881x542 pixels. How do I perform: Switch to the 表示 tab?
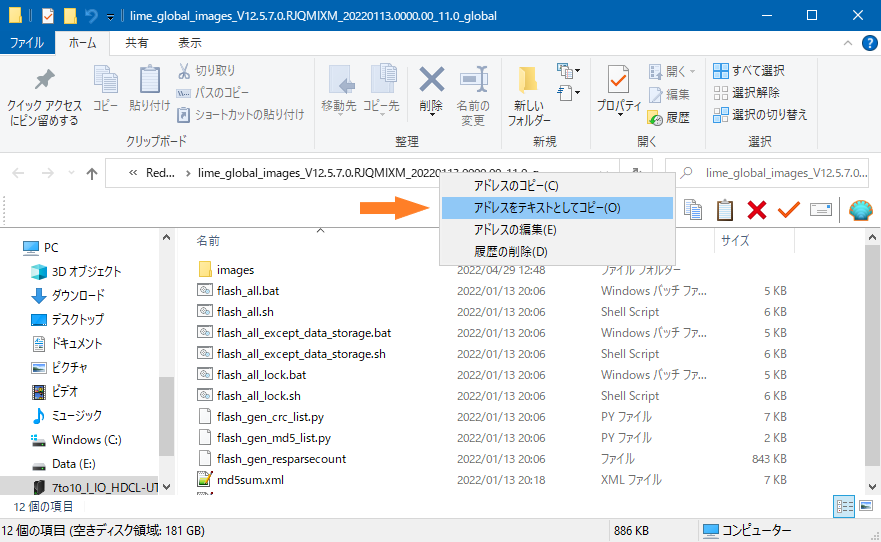[190, 43]
